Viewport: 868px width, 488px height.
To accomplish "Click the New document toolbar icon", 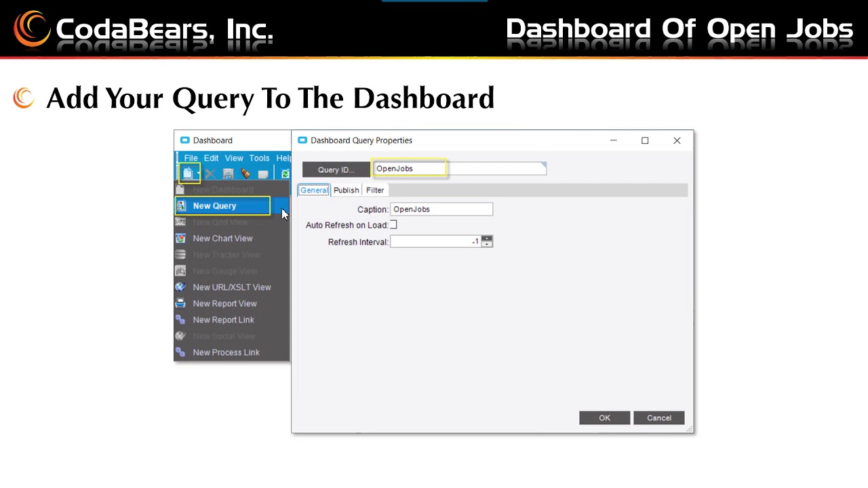I will point(188,174).
